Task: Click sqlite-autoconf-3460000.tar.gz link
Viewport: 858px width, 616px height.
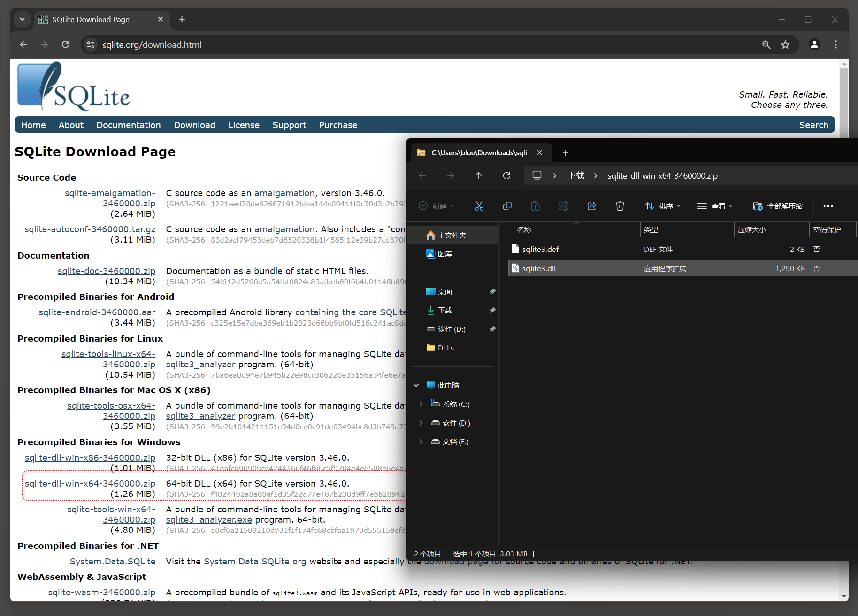Action: [90, 229]
